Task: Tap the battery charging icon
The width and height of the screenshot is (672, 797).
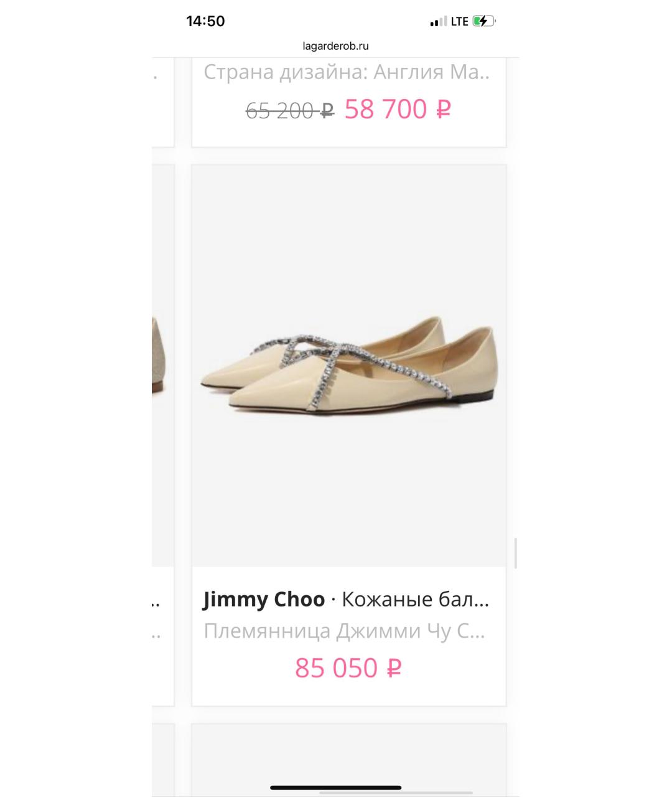Action: point(483,21)
